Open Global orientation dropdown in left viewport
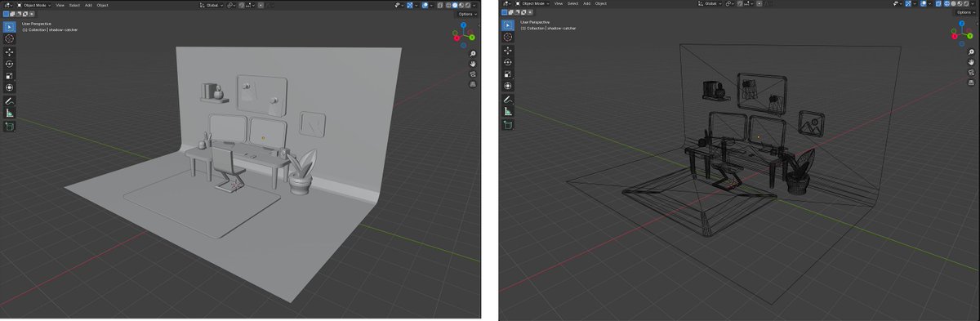This screenshot has height=321, width=980. coord(212,5)
